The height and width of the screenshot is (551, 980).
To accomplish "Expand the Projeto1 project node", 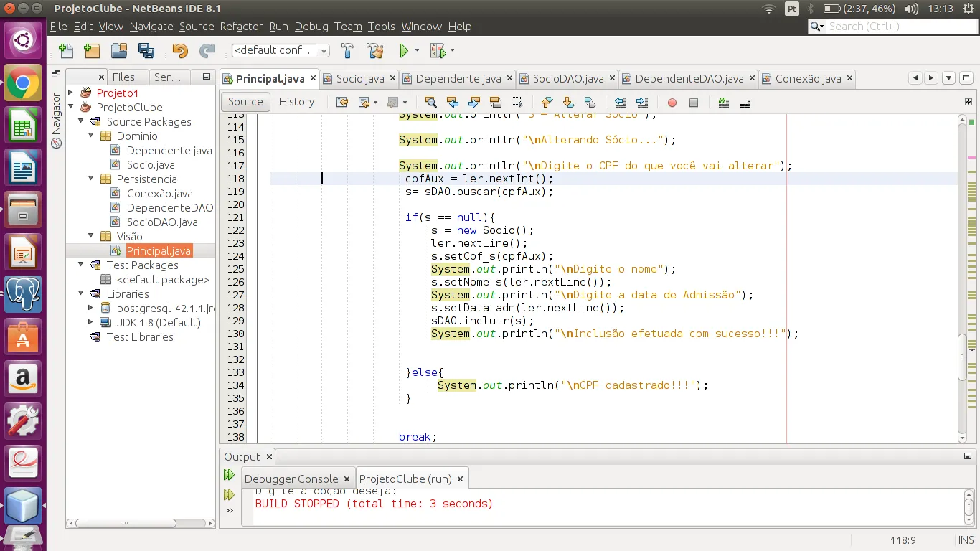I will [71, 93].
